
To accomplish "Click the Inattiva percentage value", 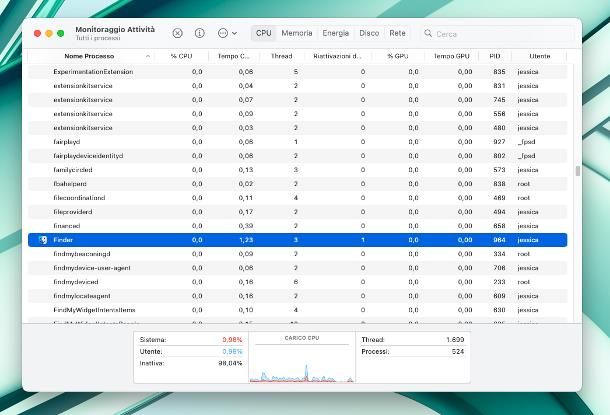I will (230, 363).
